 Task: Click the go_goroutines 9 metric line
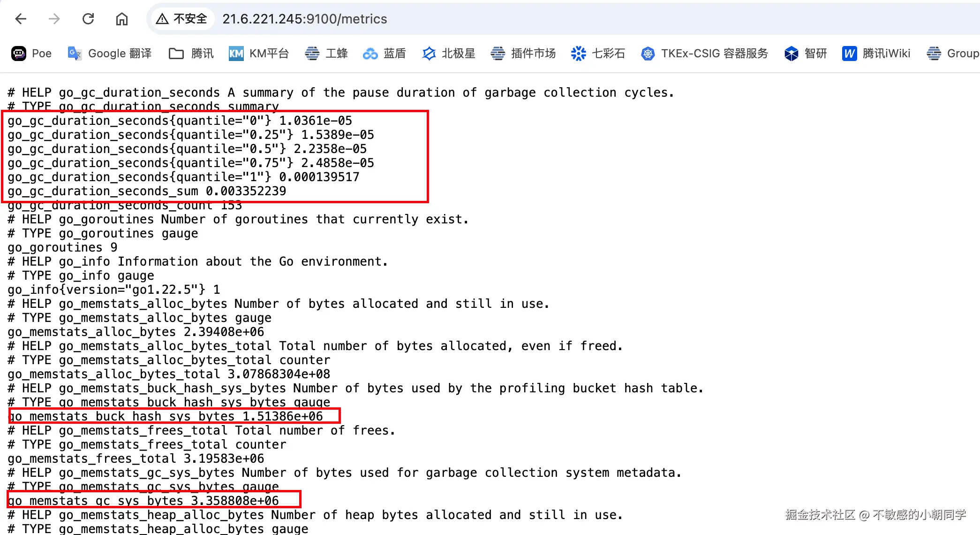[62, 247]
